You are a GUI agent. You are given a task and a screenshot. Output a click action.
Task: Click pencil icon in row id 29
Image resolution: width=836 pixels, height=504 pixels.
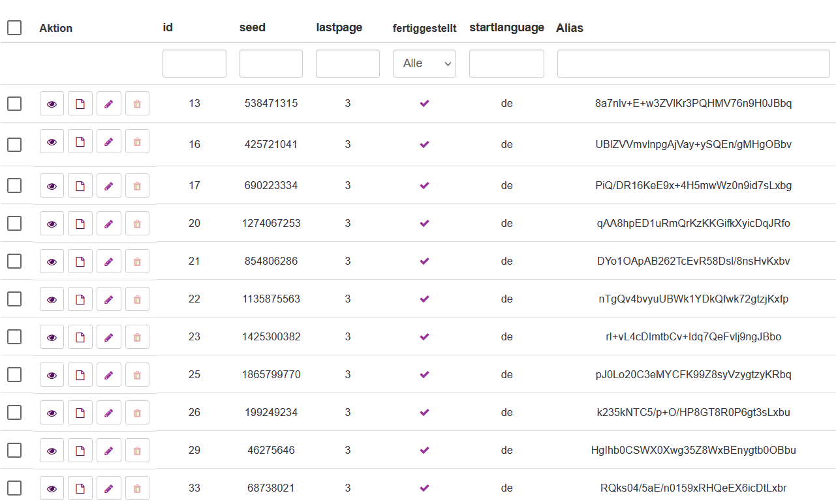tap(109, 451)
